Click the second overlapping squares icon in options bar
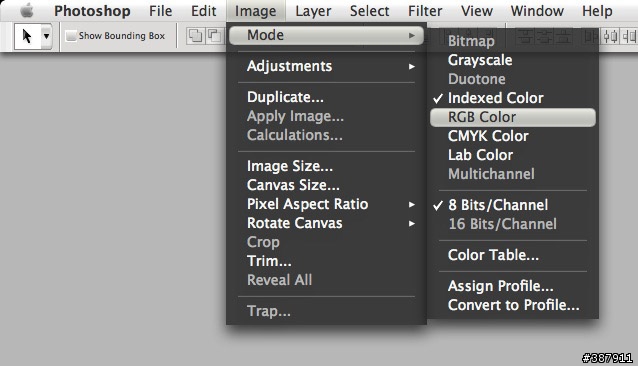 pyautogui.click(x=214, y=36)
